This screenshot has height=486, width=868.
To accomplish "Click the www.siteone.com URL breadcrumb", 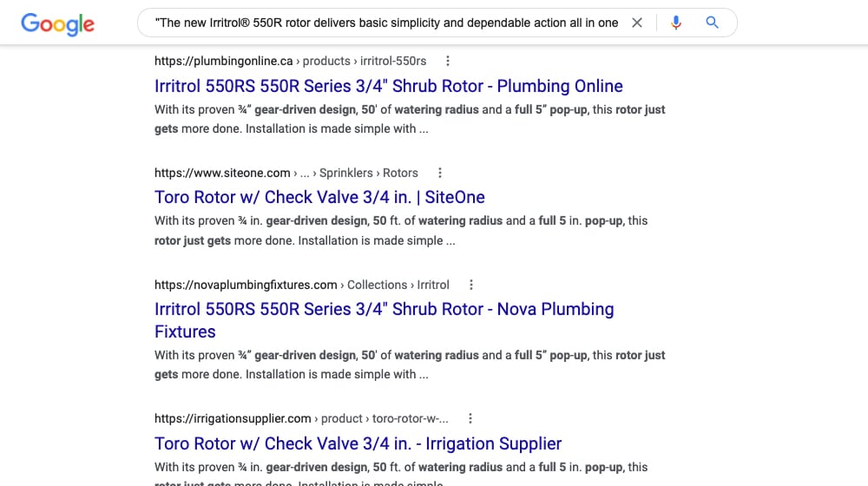I will 286,173.
